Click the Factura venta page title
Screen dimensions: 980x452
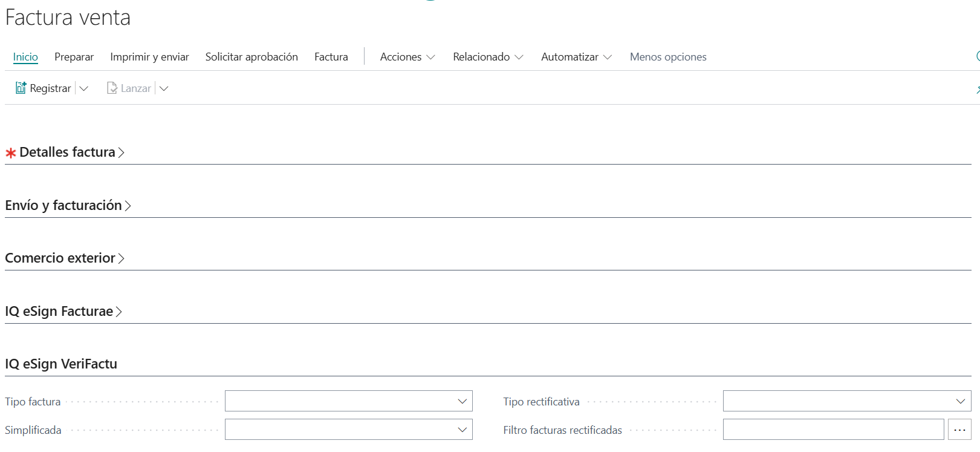(x=68, y=18)
